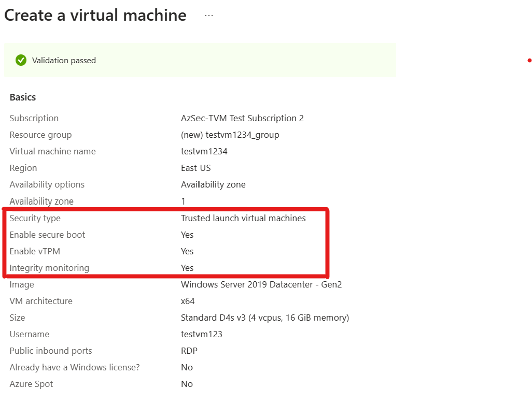Select Trusted launch virtual machines security type

click(243, 218)
